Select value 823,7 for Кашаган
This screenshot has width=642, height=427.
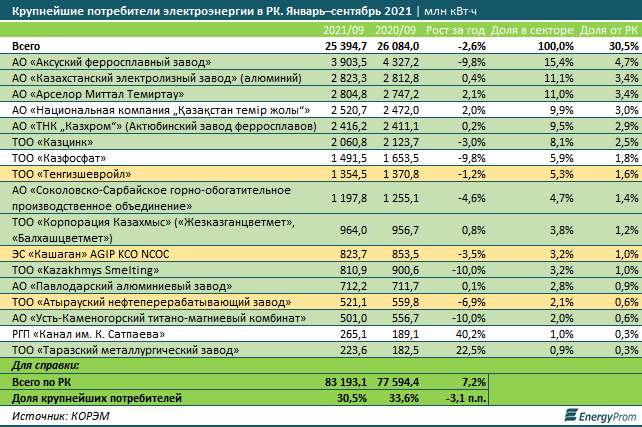click(x=353, y=254)
